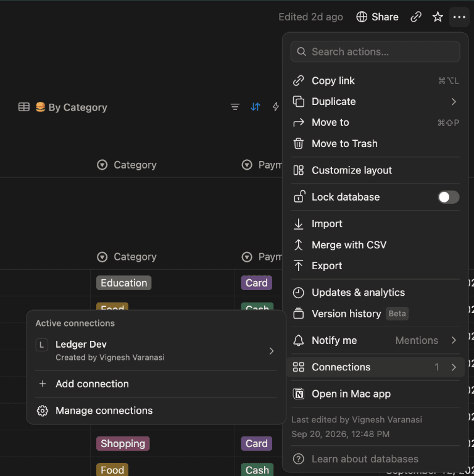The height and width of the screenshot is (476, 474).
Task: Click the Notion logo icon for Mac app
Action: (299, 394)
